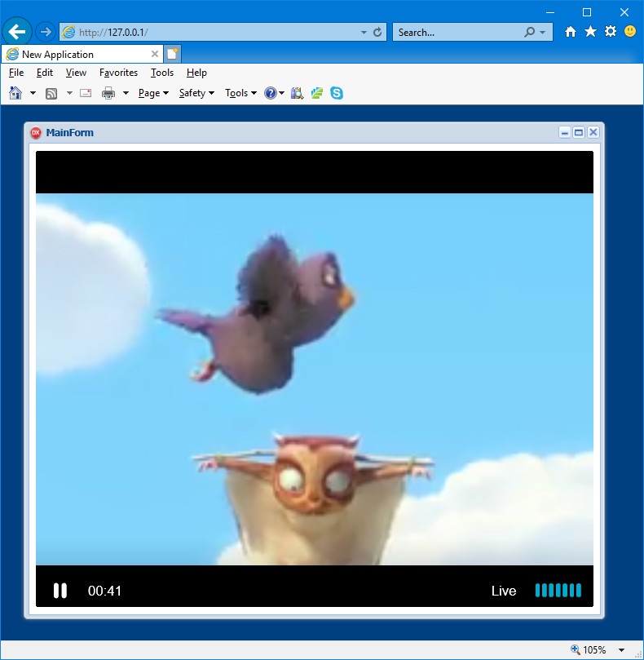Go forward with the browser Forward arrow
The width and height of the screenshot is (644, 660).
[46, 32]
